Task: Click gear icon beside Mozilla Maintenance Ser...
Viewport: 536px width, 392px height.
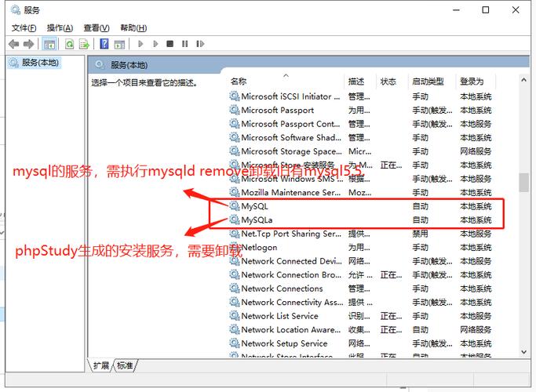Action: click(x=234, y=192)
